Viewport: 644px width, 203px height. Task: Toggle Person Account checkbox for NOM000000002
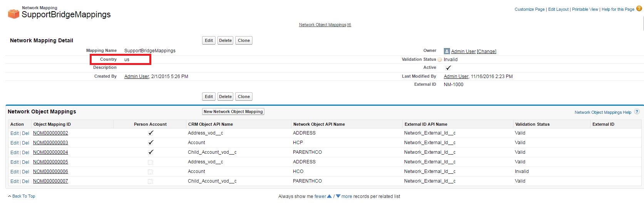[151, 133]
